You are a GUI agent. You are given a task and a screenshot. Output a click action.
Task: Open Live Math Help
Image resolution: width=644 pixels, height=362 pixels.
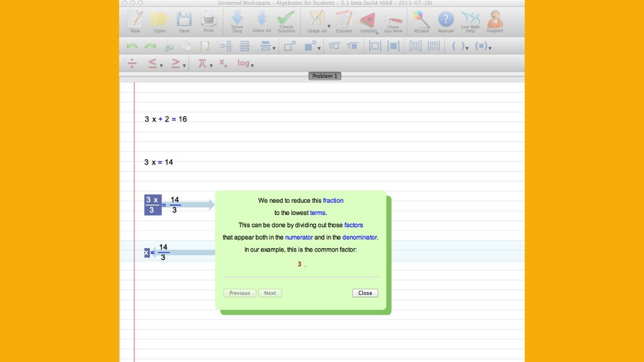click(470, 21)
